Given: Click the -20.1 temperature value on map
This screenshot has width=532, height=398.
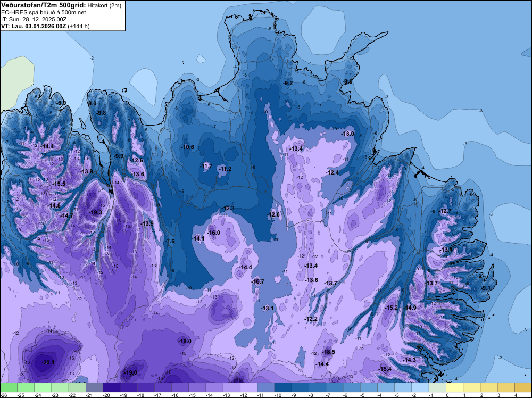Looking at the screenshot, I should tap(48, 362).
